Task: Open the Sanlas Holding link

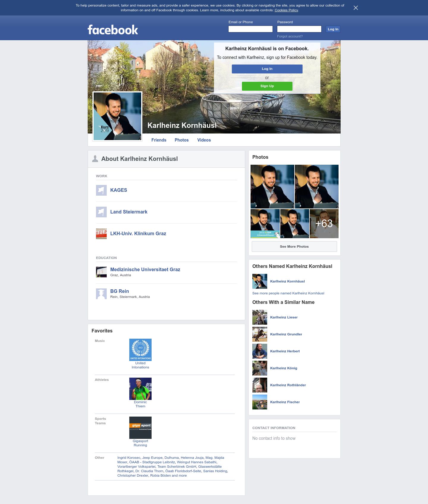Action: tap(215, 471)
